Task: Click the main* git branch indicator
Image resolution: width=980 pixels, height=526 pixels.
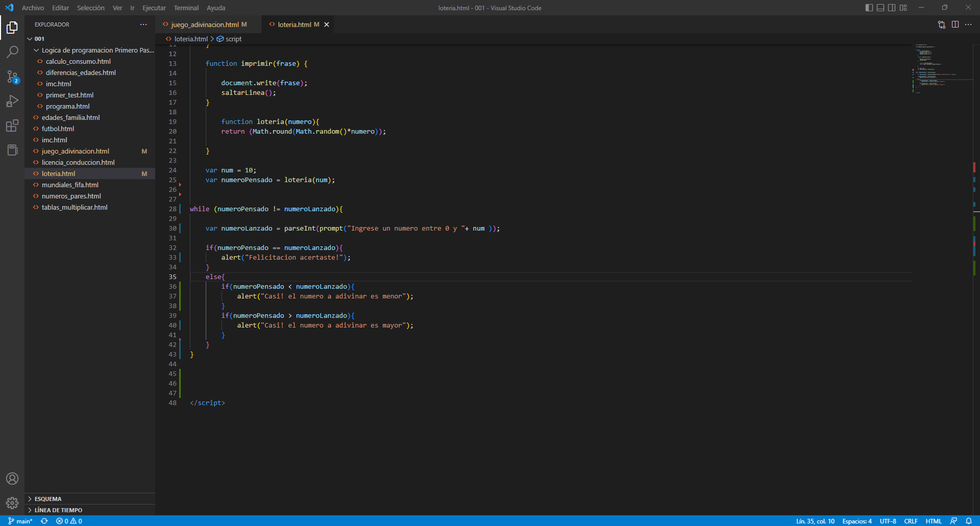Action: [x=20, y=521]
